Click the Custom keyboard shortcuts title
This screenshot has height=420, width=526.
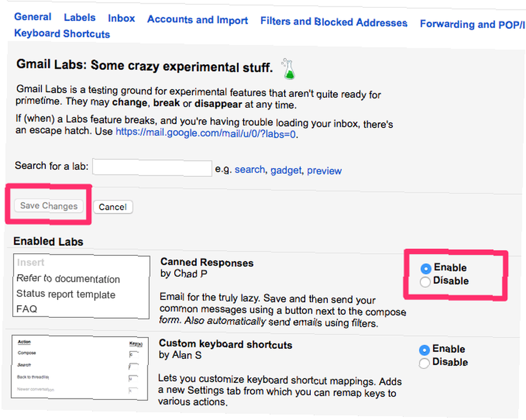click(x=226, y=344)
